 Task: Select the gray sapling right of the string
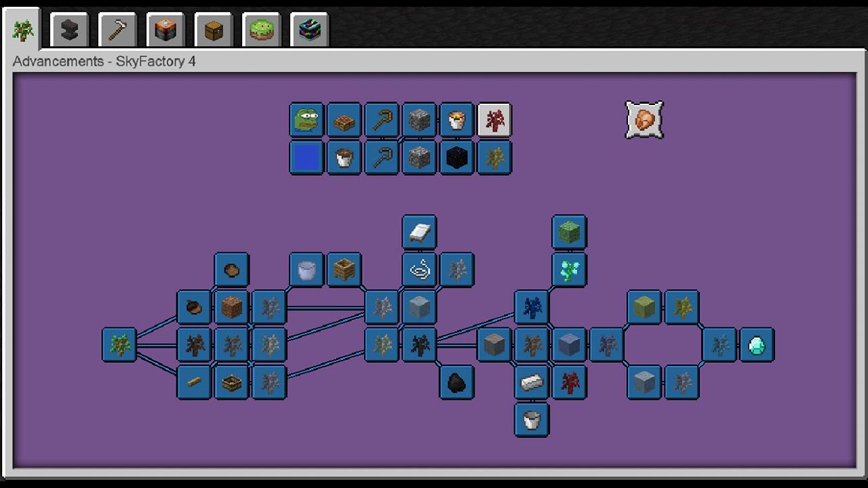(x=456, y=270)
